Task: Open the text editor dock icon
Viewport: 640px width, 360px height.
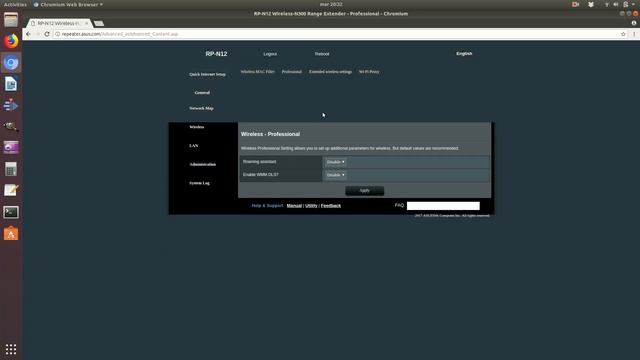Action: tap(11, 190)
